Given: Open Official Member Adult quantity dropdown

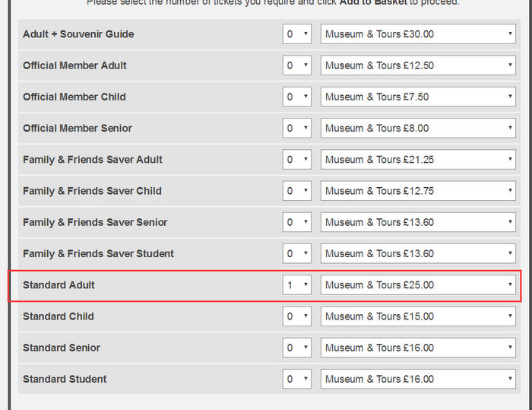Looking at the screenshot, I should click(296, 65).
